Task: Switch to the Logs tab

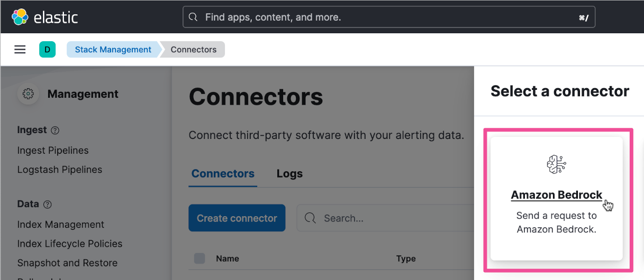Action: [289, 173]
